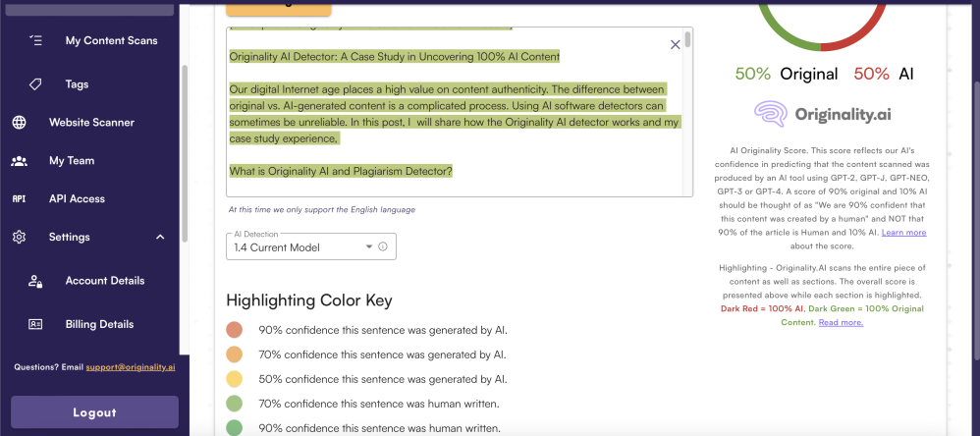Open API Access page
This screenshot has height=436, width=980.
click(x=77, y=198)
